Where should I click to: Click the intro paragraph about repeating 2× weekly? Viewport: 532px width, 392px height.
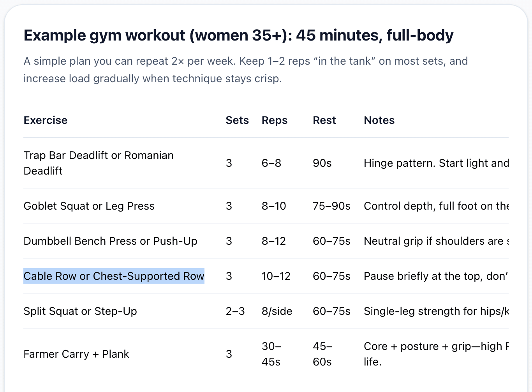click(245, 70)
